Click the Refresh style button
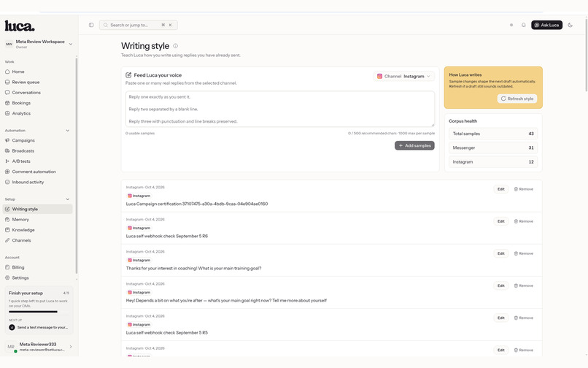588x368 pixels. (x=517, y=99)
